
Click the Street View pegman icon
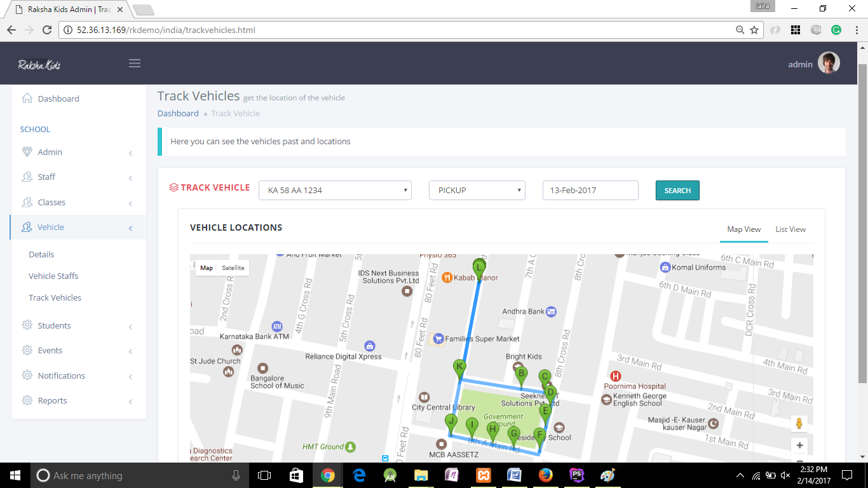(799, 423)
